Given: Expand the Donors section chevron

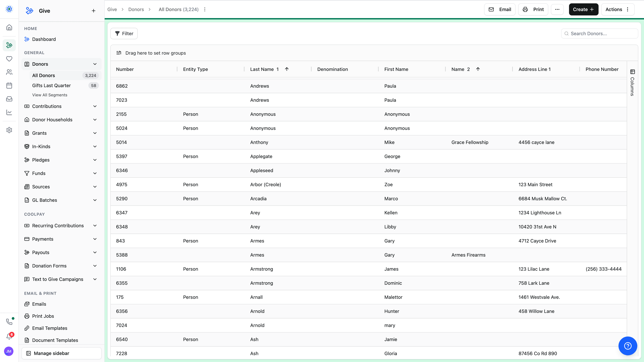Looking at the screenshot, I should [95, 64].
